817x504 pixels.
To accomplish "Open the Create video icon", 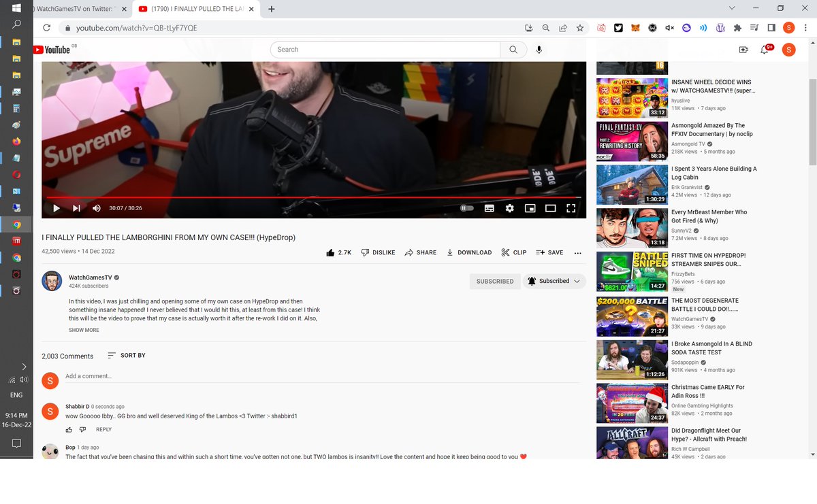I will tap(743, 50).
